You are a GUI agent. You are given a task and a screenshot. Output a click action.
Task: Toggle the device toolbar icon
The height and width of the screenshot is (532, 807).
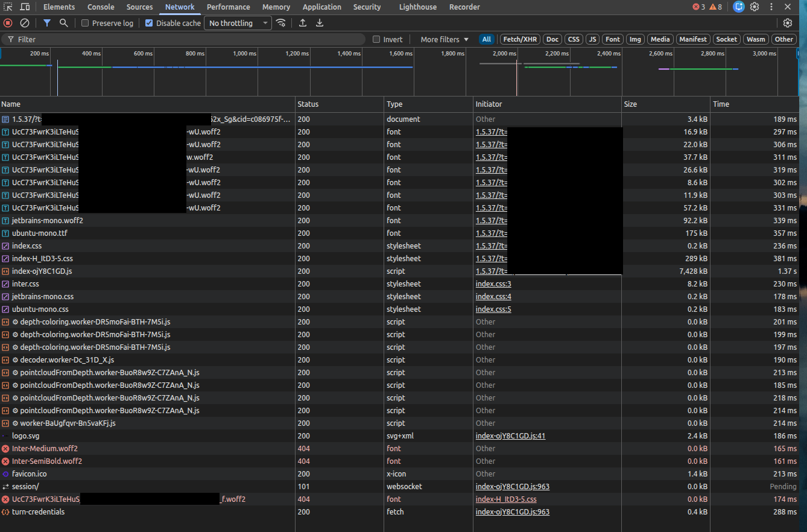[x=25, y=7]
